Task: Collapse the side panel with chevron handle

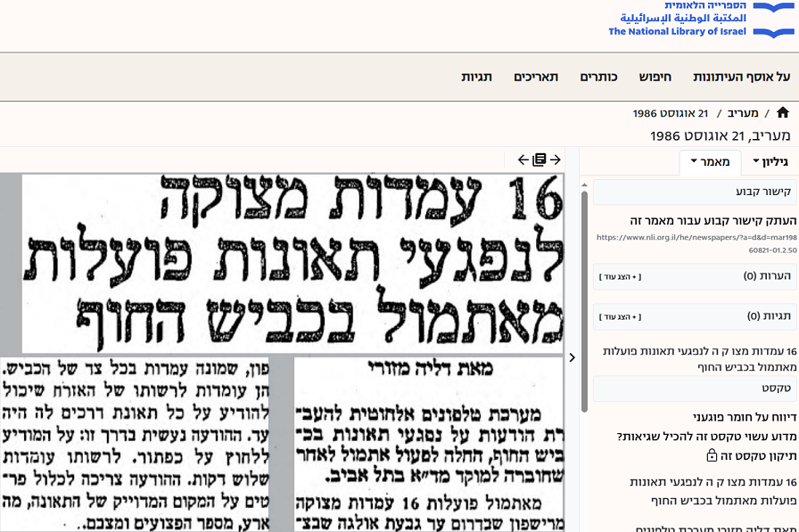Action: (x=572, y=357)
